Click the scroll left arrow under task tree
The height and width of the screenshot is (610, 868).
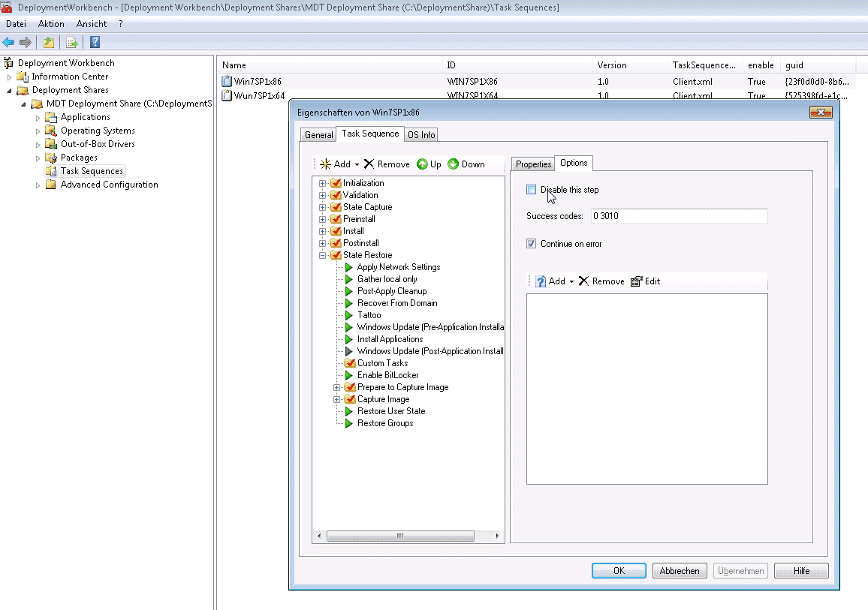pyautogui.click(x=319, y=536)
